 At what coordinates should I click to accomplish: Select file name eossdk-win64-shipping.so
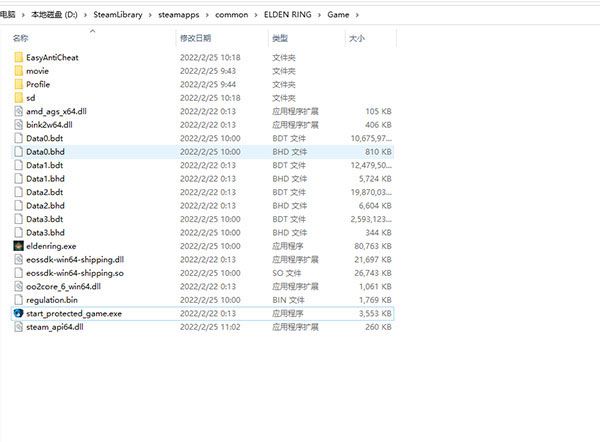tap(75, 273)
